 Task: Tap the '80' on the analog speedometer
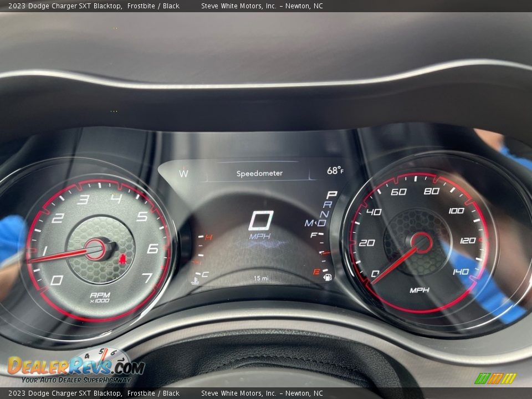(432, 191)
